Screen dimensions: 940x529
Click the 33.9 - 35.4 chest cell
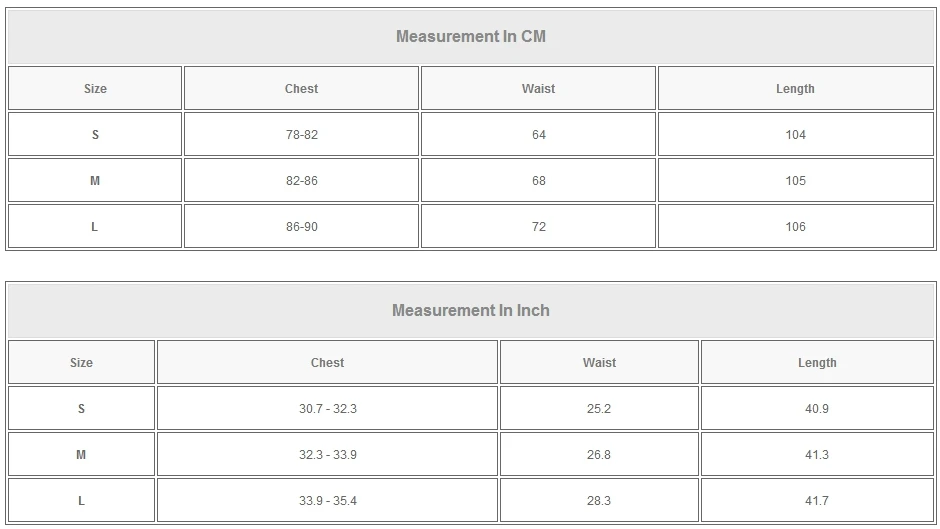327,501
